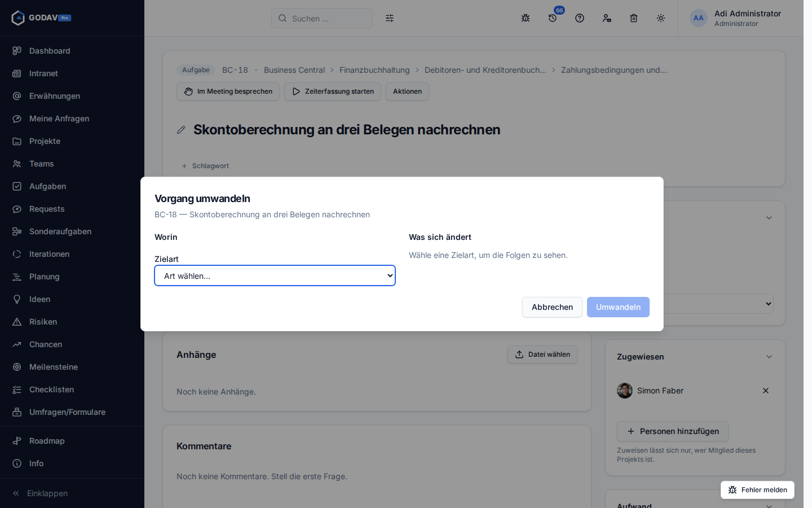Viewport: 812px width, 508px height.
Task: Open the Roadmap page
Action: coord(72,441)
